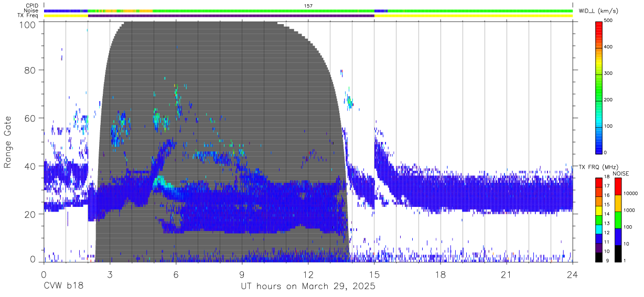Pick the cyan swatch on TX FRQ scale
Image resolution: width=644 pixels, height=297 pixels.
point(599,228)
